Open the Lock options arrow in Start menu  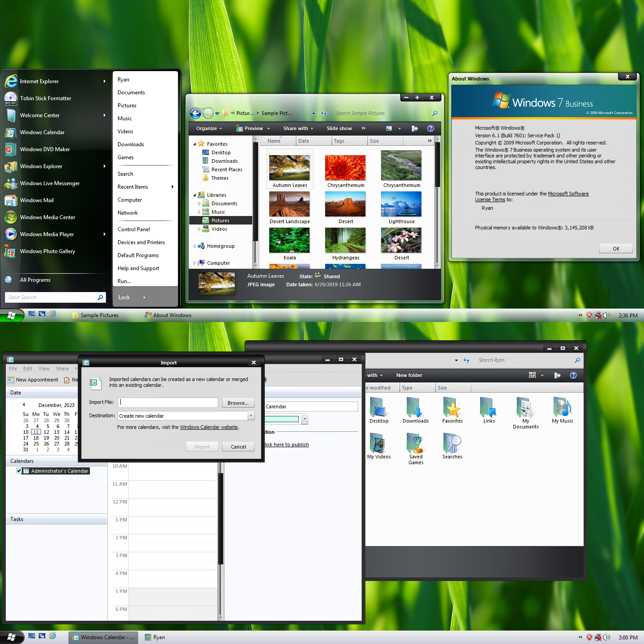coord(144,297)
